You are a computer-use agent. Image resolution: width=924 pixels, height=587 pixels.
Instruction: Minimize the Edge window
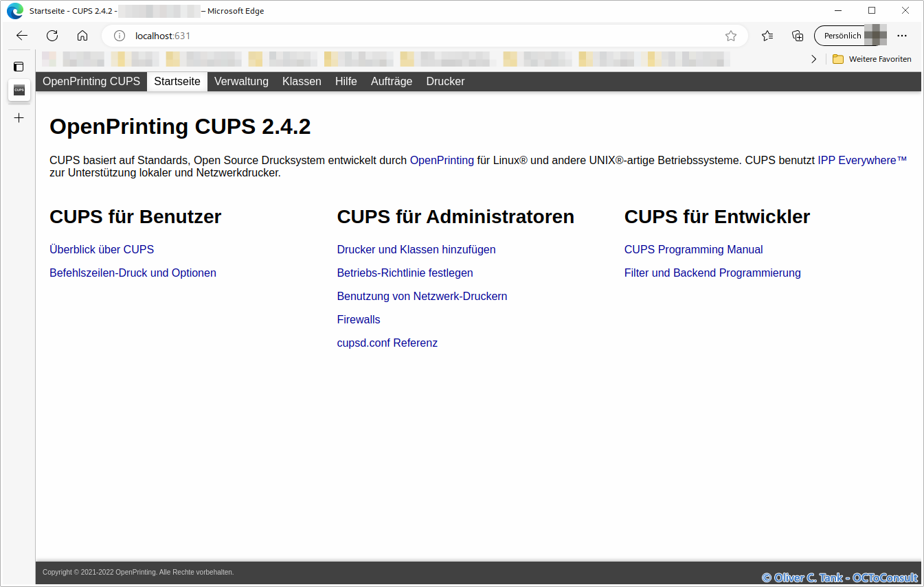(839, 11)
